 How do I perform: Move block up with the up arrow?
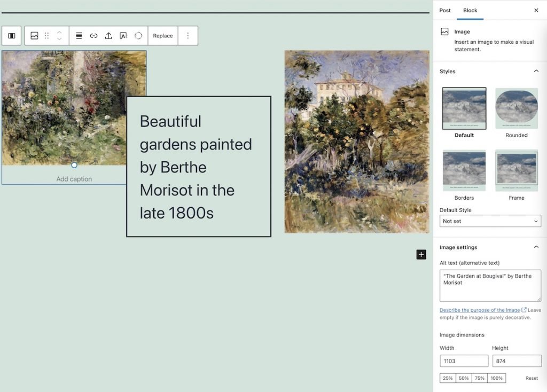point(59,32)
